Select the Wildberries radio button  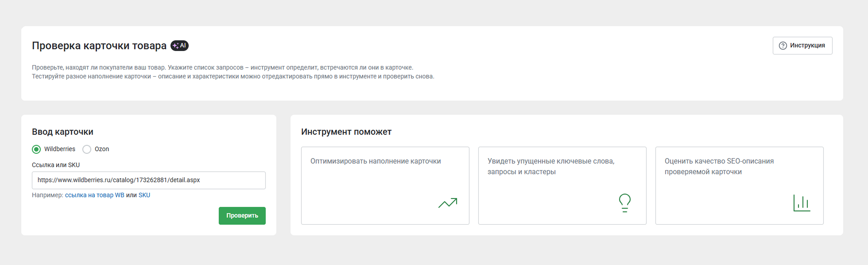click(x=36, y=149)
